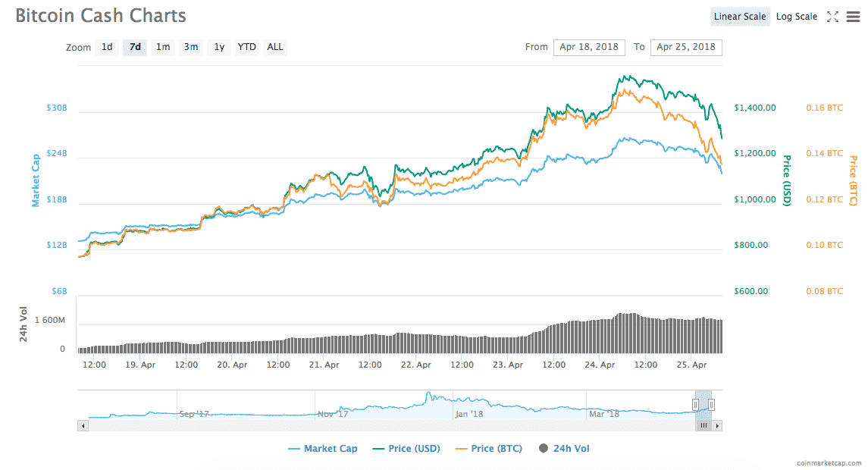Select the 1m zoom range
This screenshot has width=868, height=470.
point(163,47)
